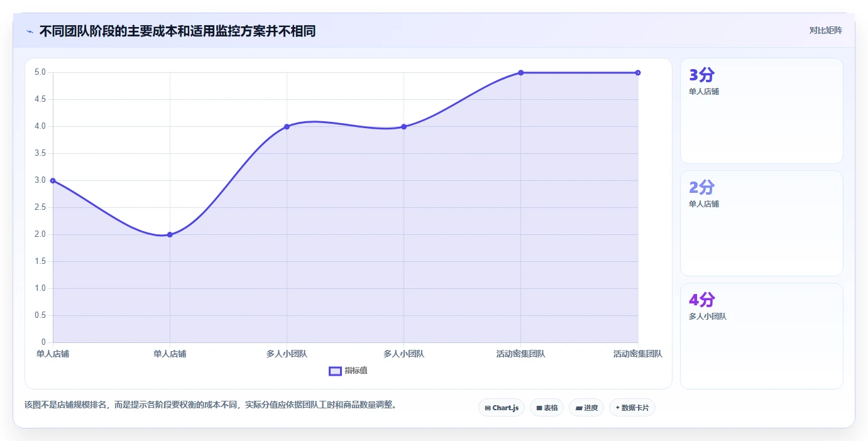Image resolution: width=868 pixels, height=441 pixels.
Task: Click the 指标值 legend swatch box
Action: 335,371
